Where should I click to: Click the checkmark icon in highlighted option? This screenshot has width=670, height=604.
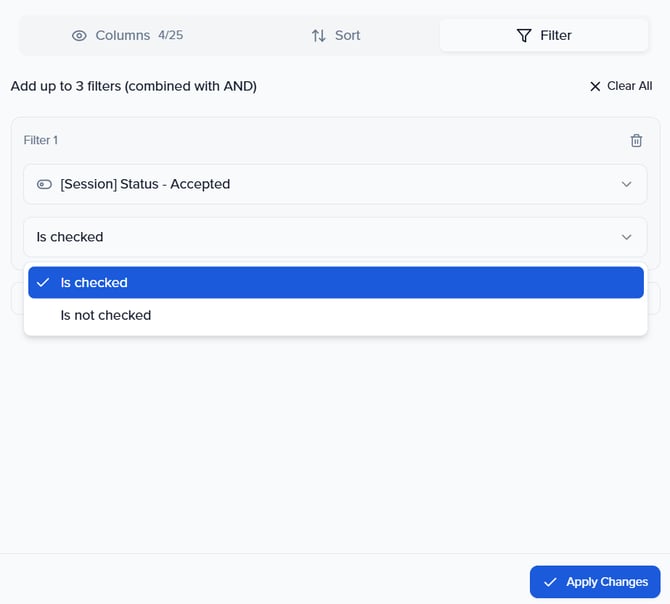tap(43, 283)
